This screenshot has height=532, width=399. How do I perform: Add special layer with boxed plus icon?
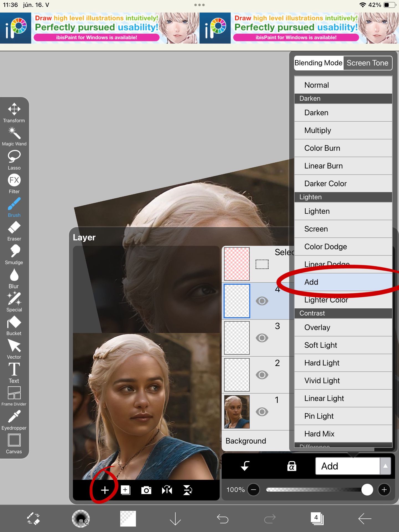pyautogui.click(x=126, y=490)
